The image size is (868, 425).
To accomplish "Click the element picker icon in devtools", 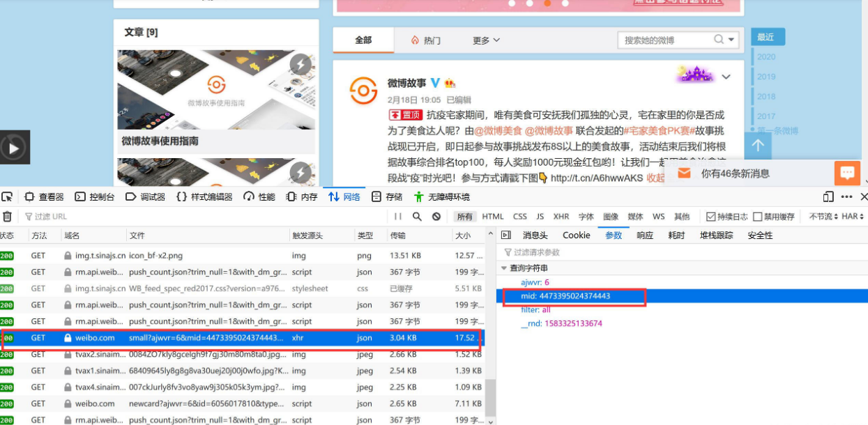I will click(x=7, y=196).
